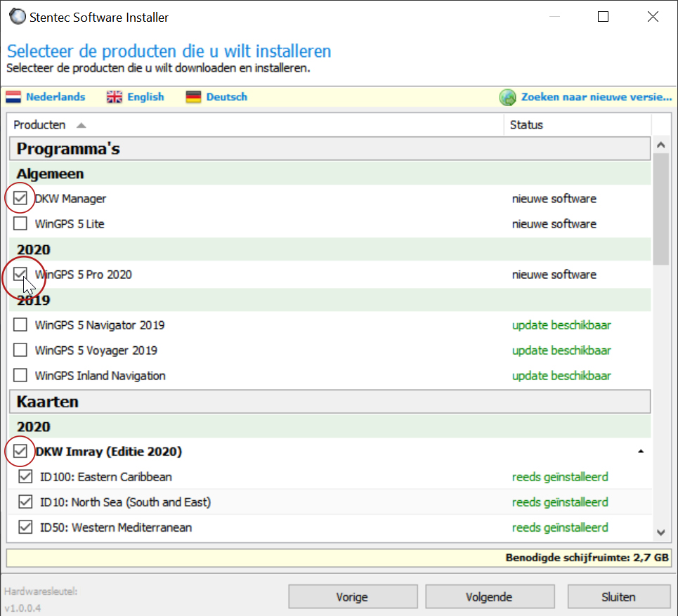Click reeds geïnstalleerd status for Eastern Caribbean

(x=560, y=477)
